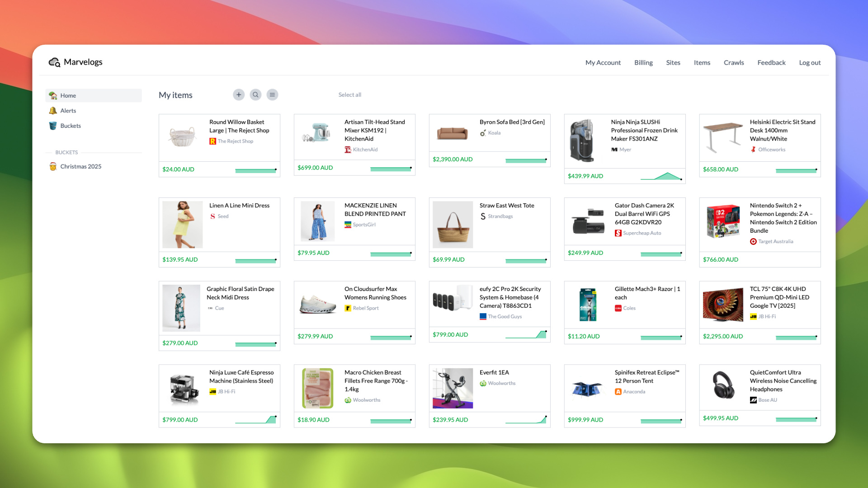Open the list menu icon beside search
The height and width of the screenshot is (488, 868).
pyautogui.click(x=272, y=95)
